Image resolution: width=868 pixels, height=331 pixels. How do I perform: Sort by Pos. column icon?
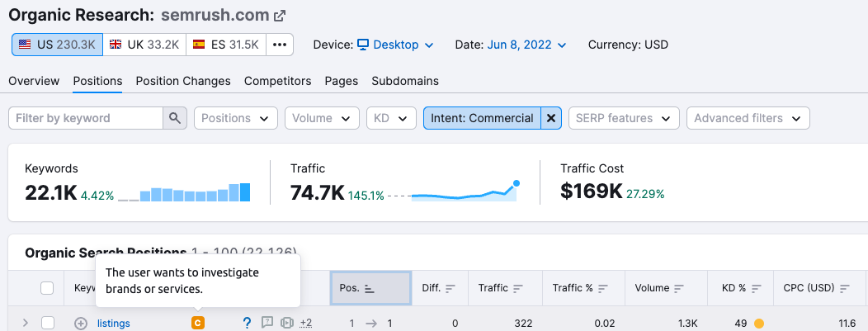click(x=370, y=288)
